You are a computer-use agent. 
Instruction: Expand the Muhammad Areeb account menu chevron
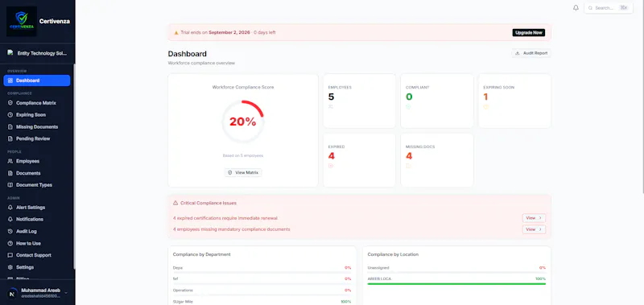(66, 293)
